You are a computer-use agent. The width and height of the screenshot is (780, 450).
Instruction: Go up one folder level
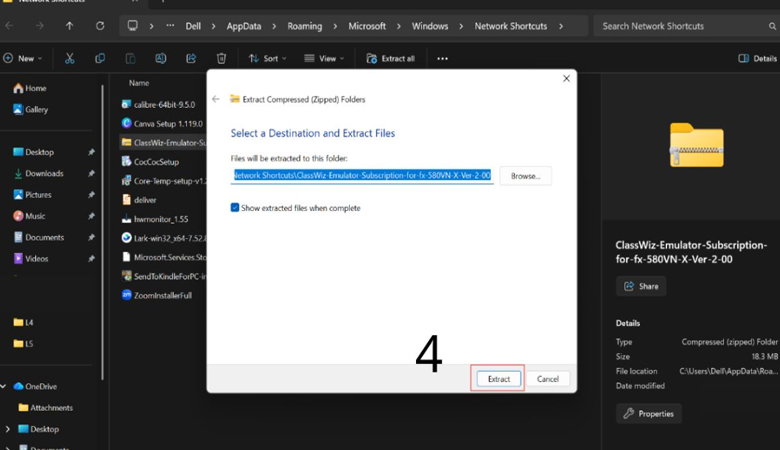[69, 26]
